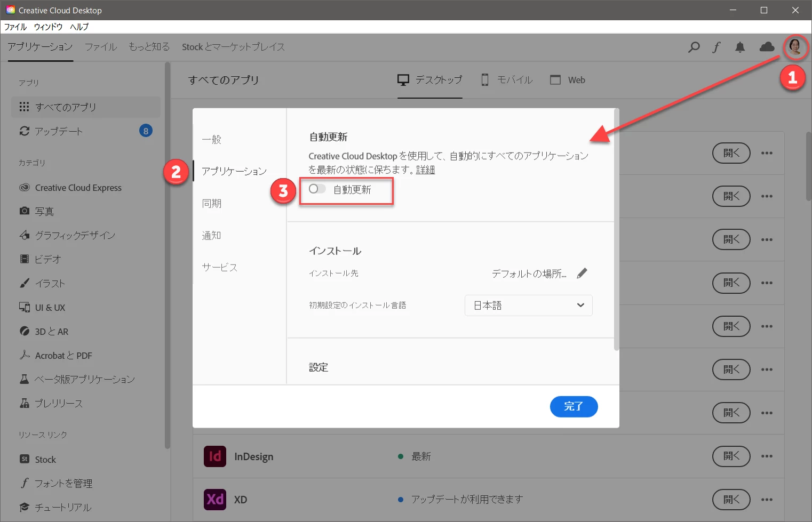This screenshot has width=812, height=522.
Task: Click 開く button in InDesign row
Action: click(x=731, y=456)
